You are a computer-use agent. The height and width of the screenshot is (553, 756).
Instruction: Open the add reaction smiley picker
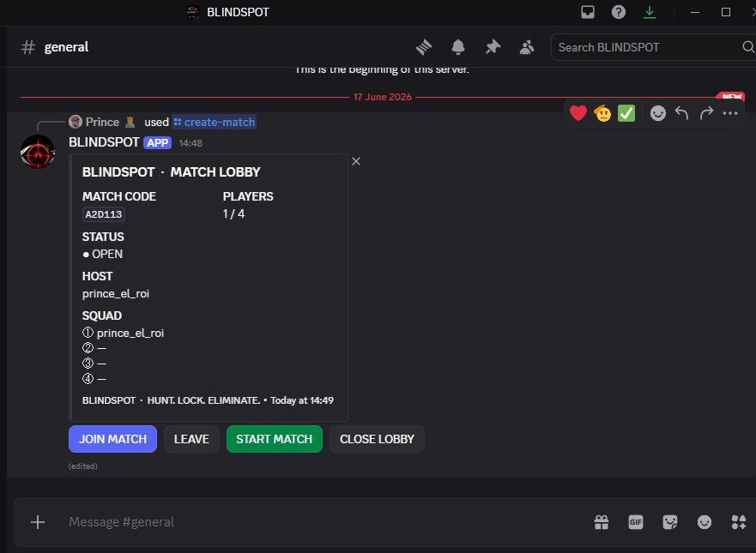pos(657,113)
